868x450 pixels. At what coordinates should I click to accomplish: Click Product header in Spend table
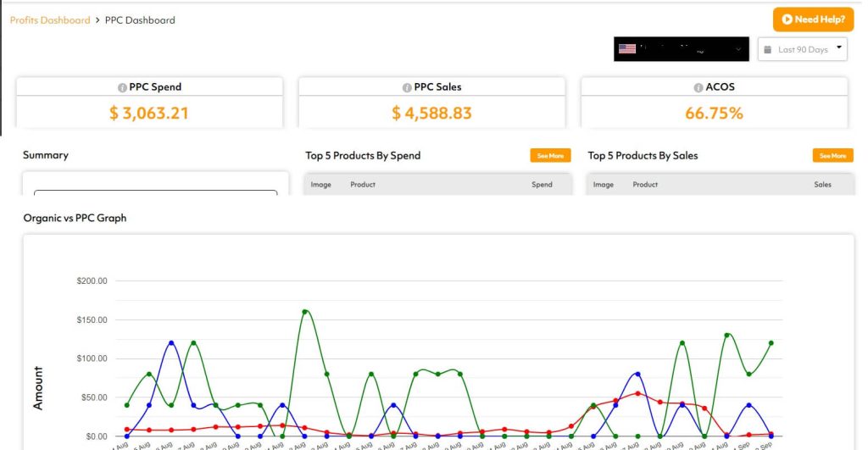363,184
